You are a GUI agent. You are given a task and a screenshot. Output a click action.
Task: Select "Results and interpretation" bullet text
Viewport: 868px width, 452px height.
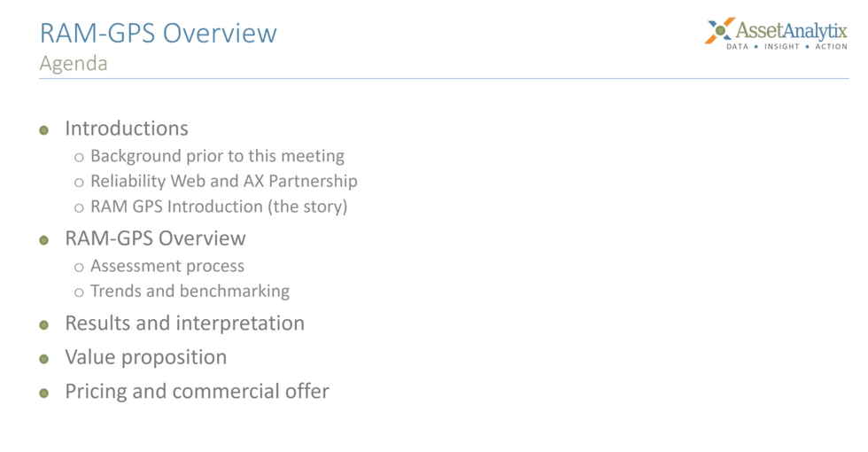[x=185, y=323]
